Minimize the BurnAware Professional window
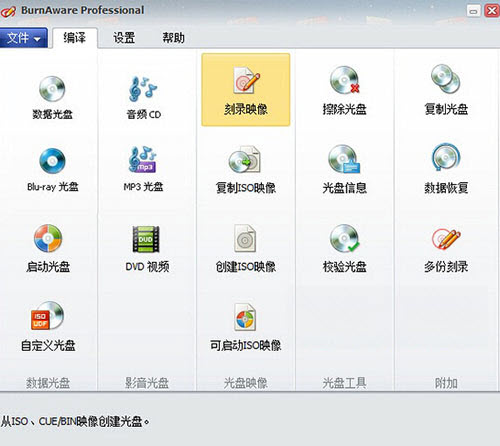Image resolution: width=500 pixels, height=446 pixels. pos(473,11)
